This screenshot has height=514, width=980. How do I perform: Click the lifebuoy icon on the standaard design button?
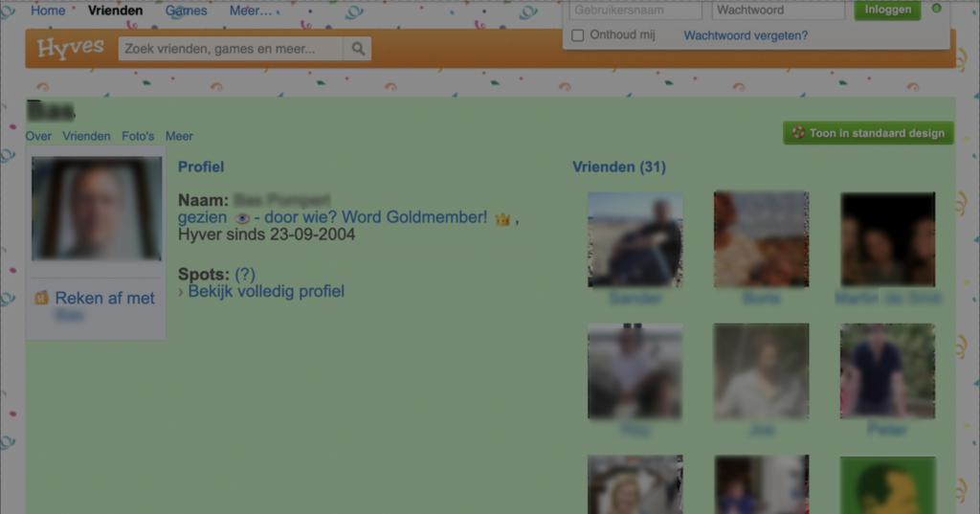click(x=796, y=133)
